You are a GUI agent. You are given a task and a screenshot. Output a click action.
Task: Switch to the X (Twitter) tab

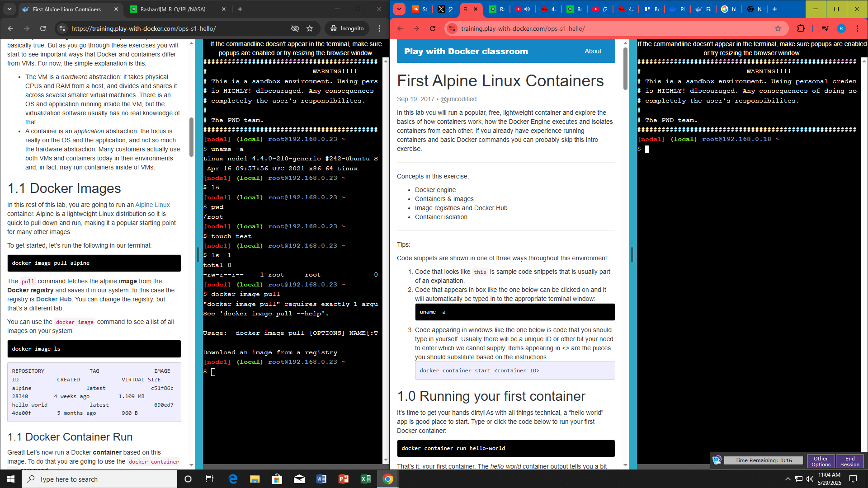[445, 9]
